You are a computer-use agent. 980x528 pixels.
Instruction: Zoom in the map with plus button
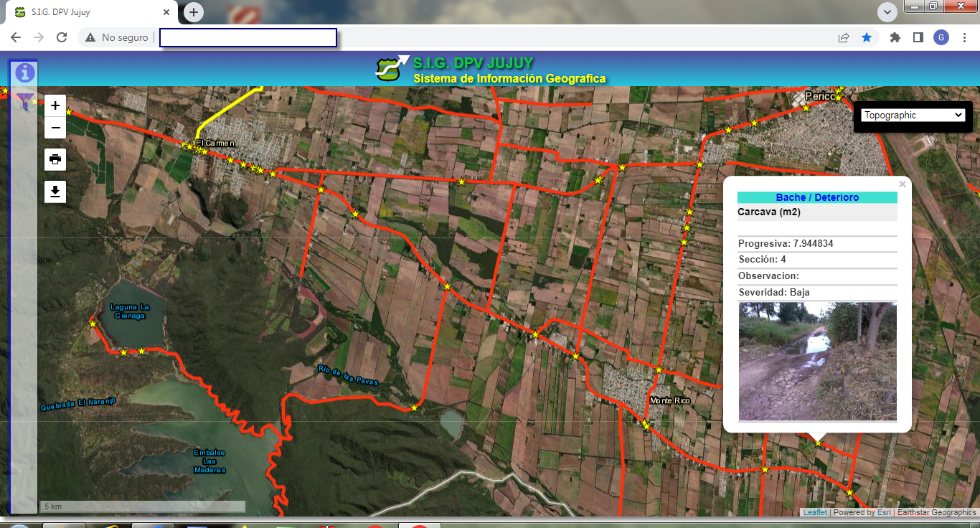(x=55, y=105)
